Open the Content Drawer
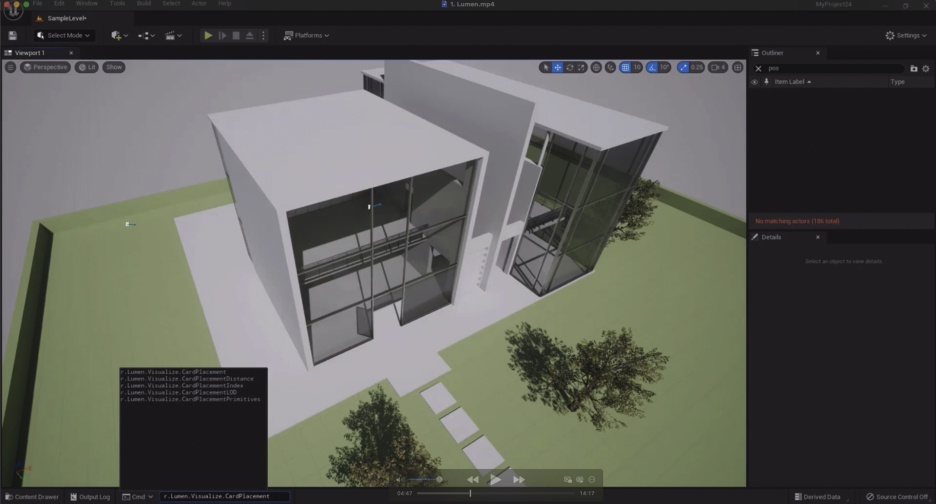 tap(32, 497)
